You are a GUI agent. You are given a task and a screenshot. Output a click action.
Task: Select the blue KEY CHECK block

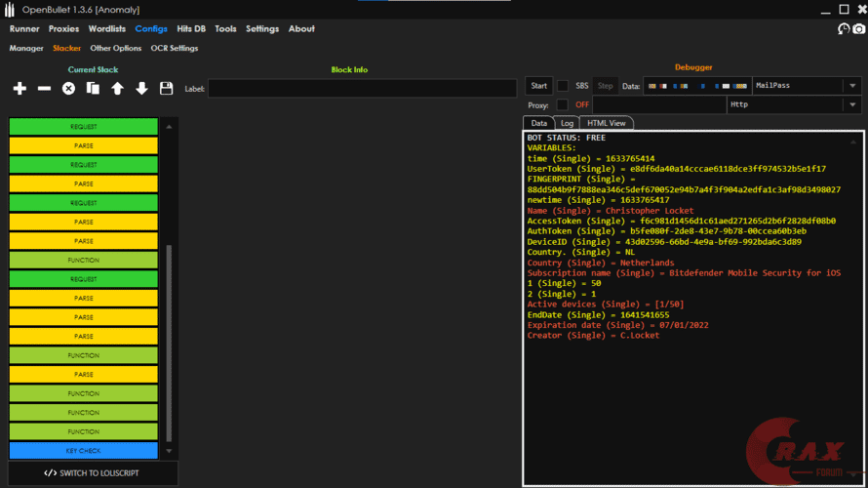(83, 451)
